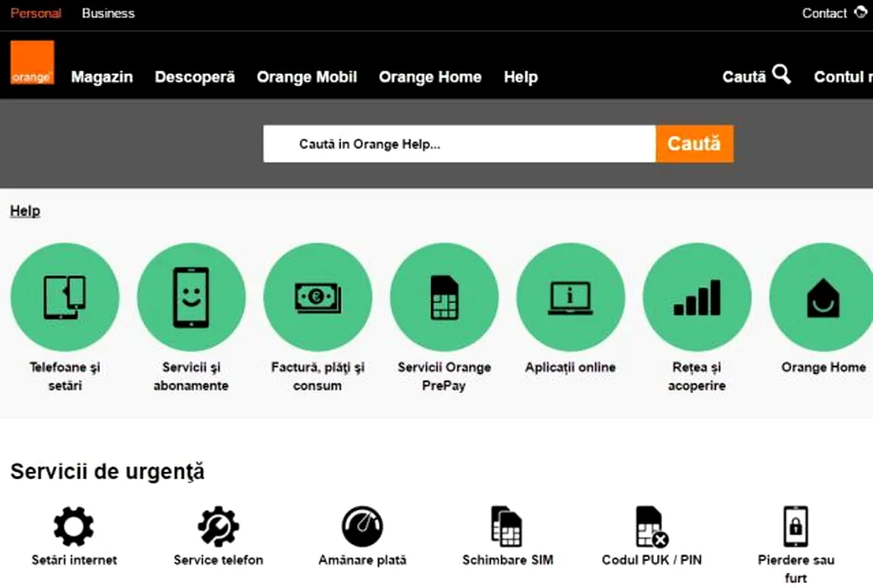
Task: Select the Rețea și acoperire signal bars icon
Action: pyautogui.click(x=697, y=297)
